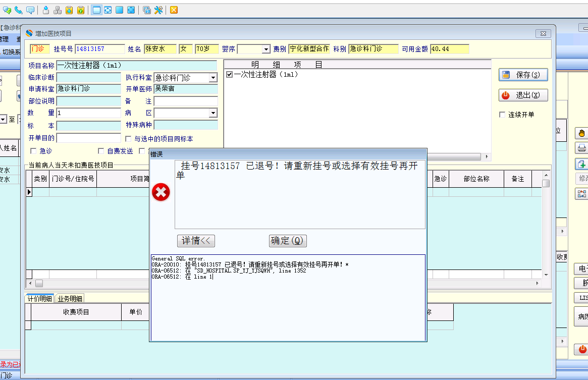Click the 临床诊断 input field

tap(88, 78)
